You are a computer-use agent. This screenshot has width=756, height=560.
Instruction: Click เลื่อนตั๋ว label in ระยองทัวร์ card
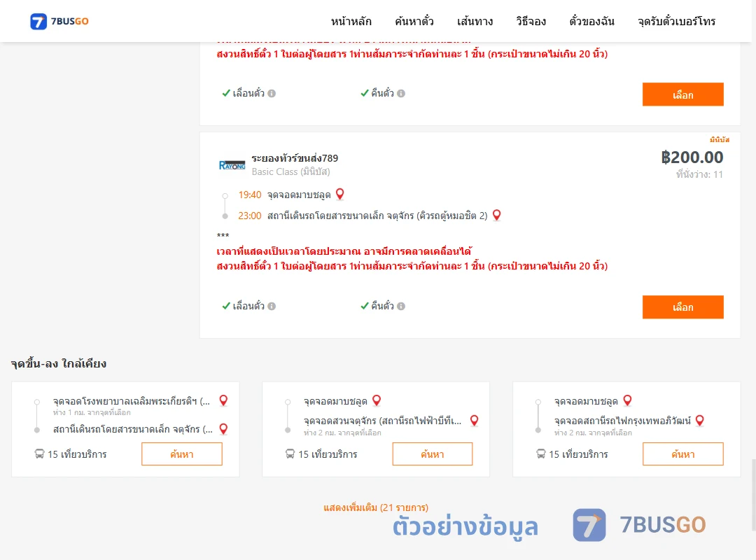(x=248, y=307)
